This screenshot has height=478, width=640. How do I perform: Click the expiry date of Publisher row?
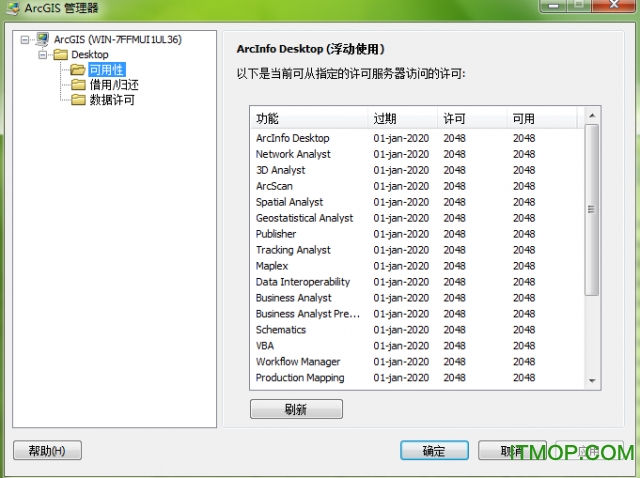(x=401, y=234)
